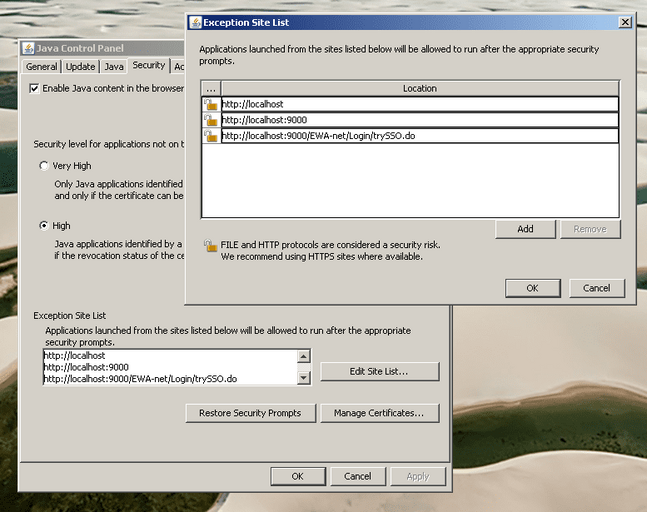Select the High security level radio button
The height and width of the screenshot is (512, 647).
coord(44,226)
